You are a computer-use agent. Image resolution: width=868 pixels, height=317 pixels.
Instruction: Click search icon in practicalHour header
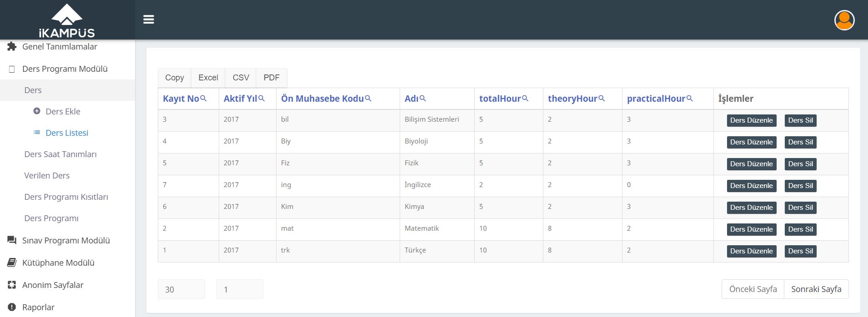[689, 98]
